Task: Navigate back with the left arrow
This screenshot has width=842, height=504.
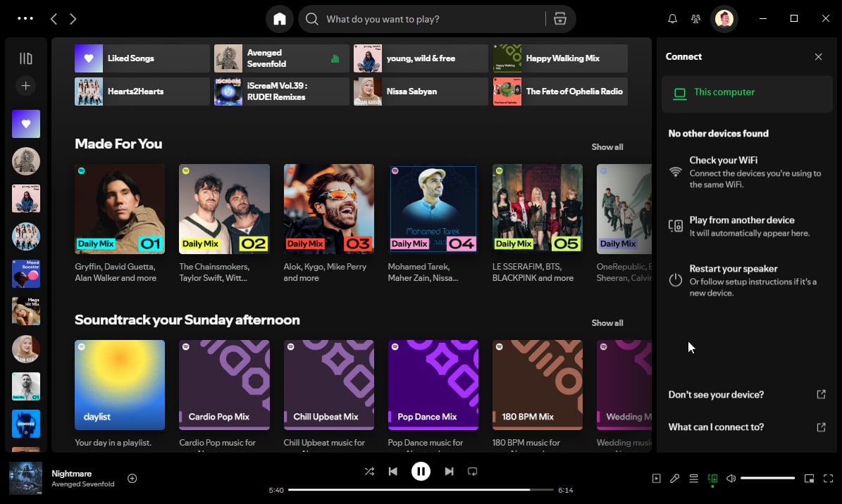Action: pyautogui.click(x=54, y=19)
